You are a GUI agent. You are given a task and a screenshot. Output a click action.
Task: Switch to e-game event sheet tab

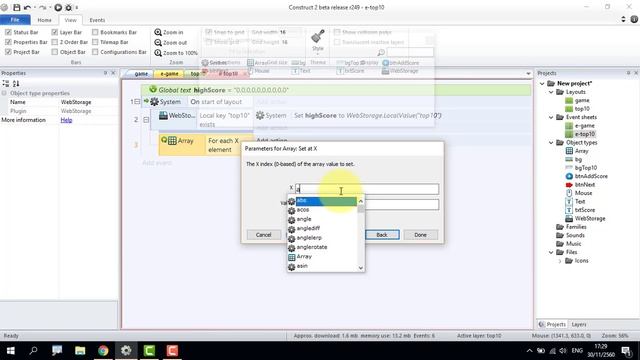tap(169, 74)
